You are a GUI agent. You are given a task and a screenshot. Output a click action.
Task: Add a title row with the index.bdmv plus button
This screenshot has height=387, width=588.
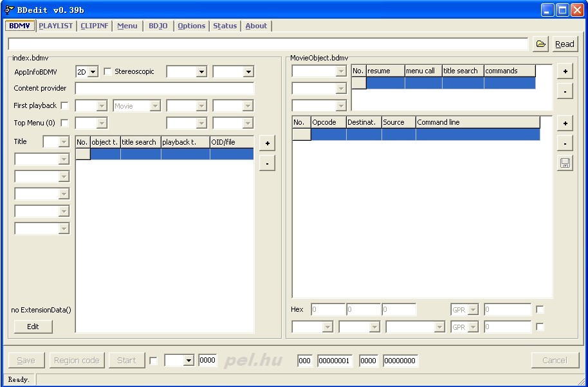click(x=266, y=143)
